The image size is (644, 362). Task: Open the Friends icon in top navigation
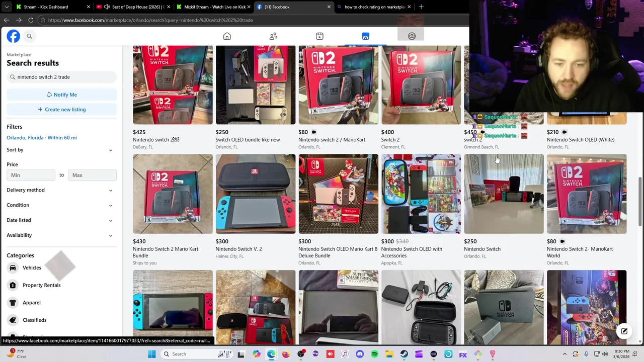273,36
